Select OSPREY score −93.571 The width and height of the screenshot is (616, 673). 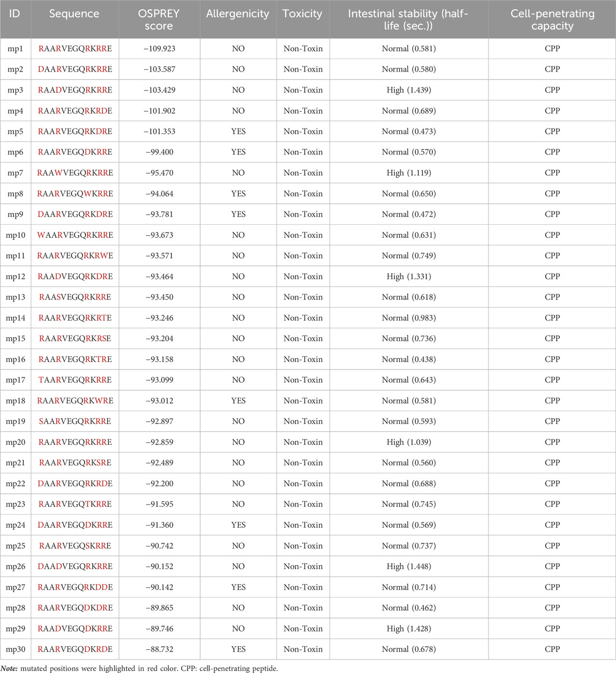tap(159, 256)
